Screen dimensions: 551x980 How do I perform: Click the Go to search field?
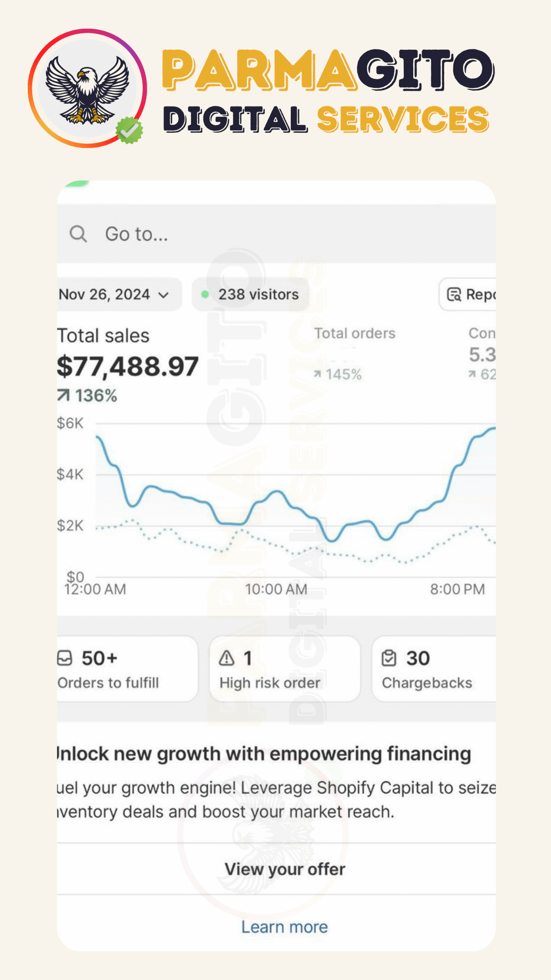[268, 234]
